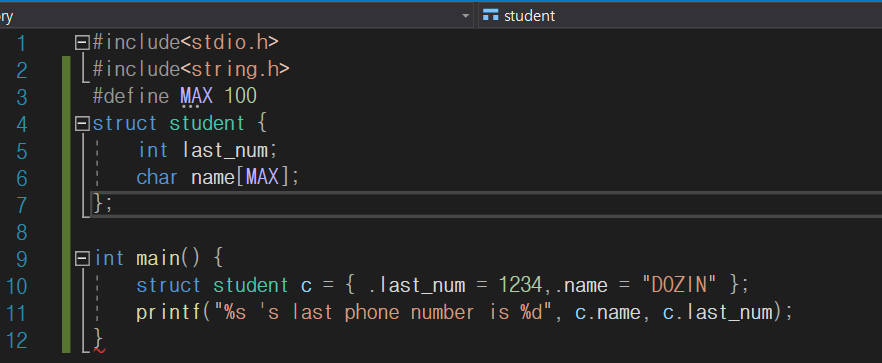Click line number 6 in the gutter
Image resolution: width=882 pixels, height=363 pixels.
pos(22,178)
